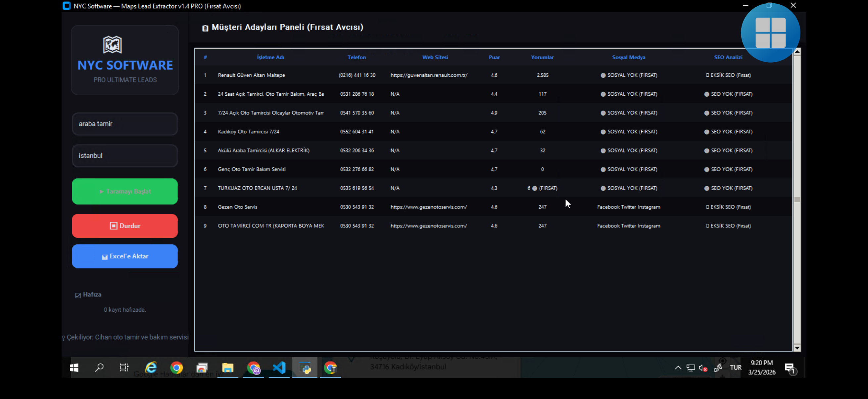Click the table's bottom scrollbar arrow
Image resolution: width=868 pixels, height=399 pixels.
click(797, 348)
